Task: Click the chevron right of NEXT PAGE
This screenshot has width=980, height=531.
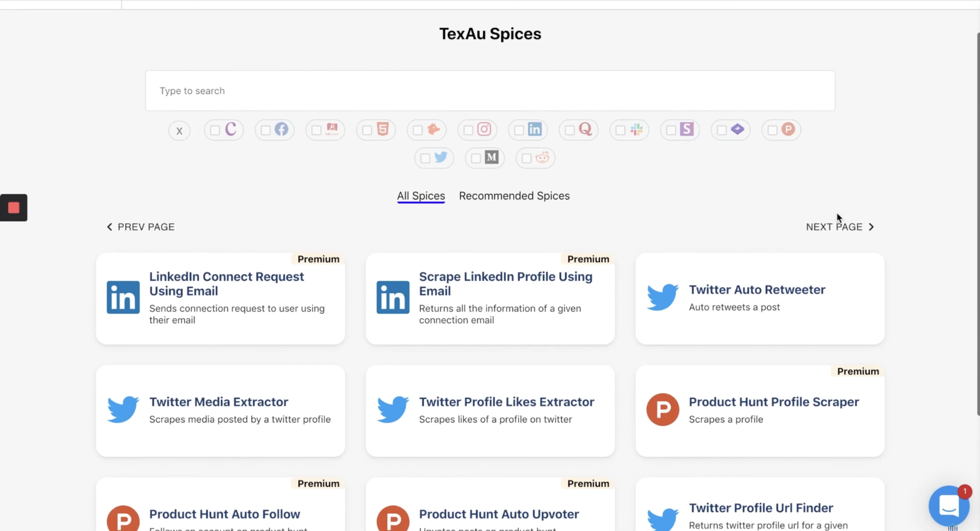Action: click(871, 227)
